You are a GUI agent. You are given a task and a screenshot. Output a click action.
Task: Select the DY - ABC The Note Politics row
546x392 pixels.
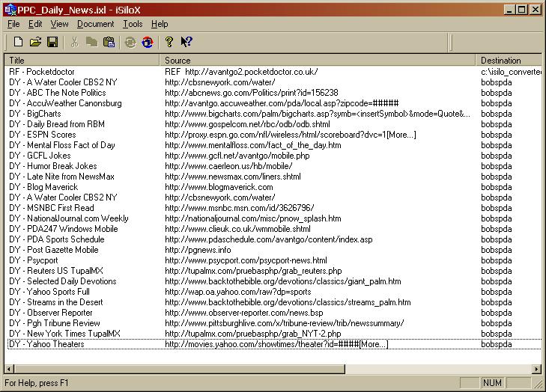point(274,93)
